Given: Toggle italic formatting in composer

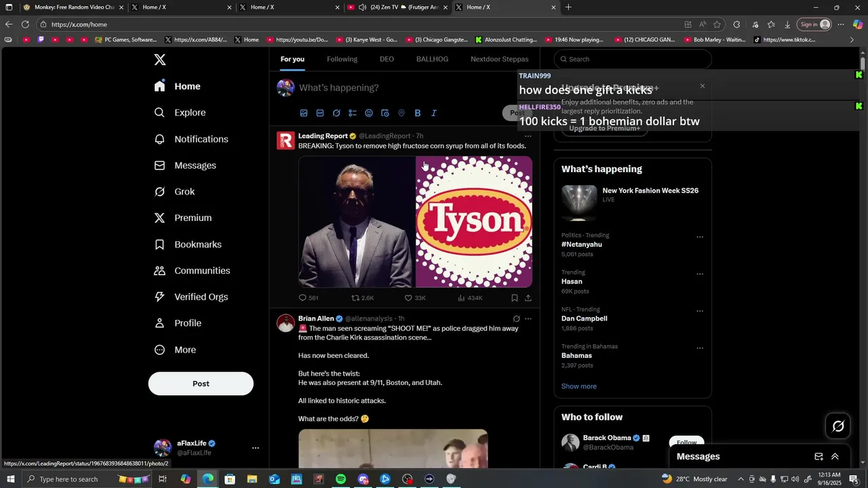Looking at the screenshot, I should tap(434, 113).
